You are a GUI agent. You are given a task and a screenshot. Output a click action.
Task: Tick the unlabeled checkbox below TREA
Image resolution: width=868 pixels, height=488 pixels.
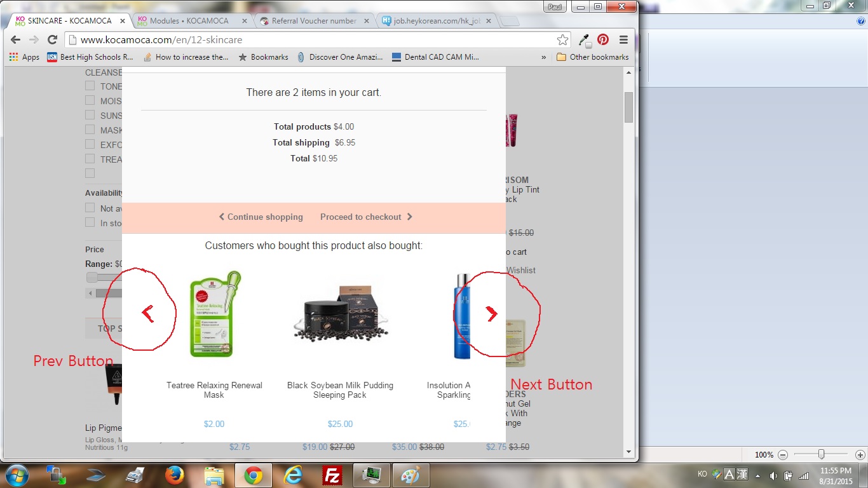90,173
